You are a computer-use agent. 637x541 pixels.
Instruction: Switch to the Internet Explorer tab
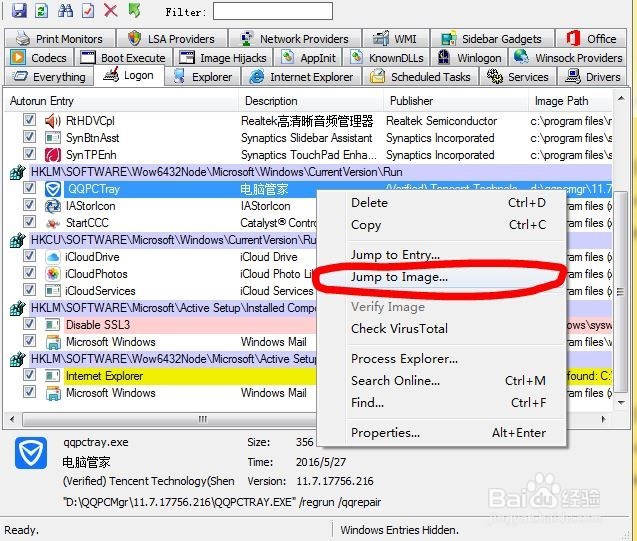(x=301, y=77)
